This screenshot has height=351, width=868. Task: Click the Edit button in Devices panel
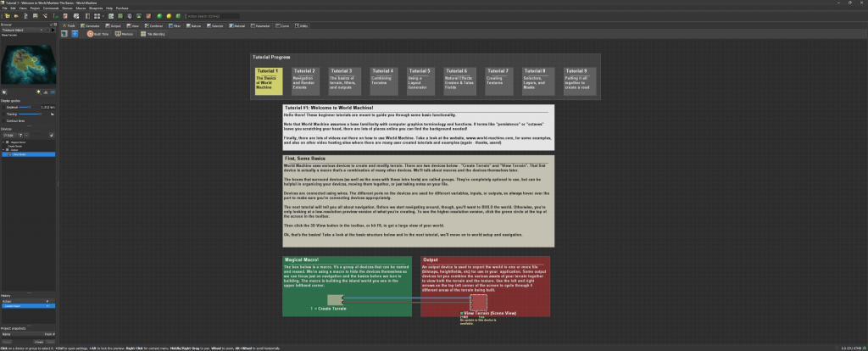[x=9, y=135]
